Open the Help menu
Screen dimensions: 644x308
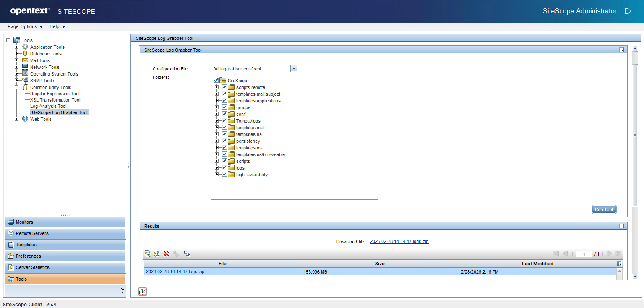(x=57, y=26)
